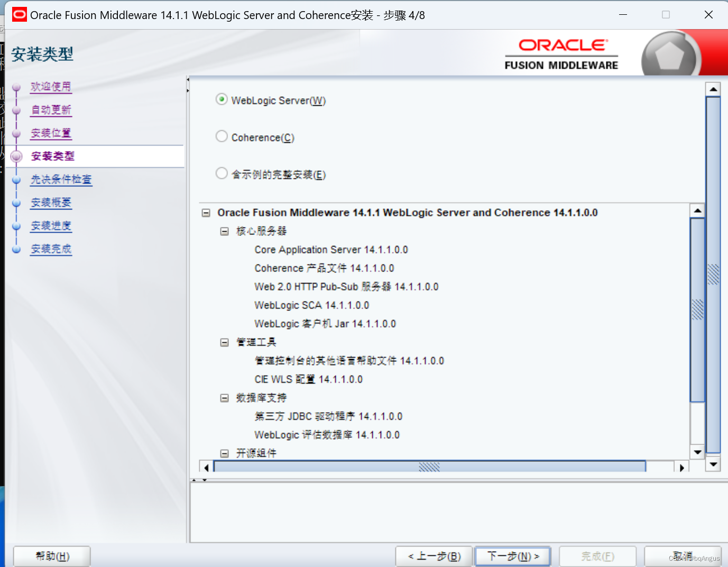Click the 完成(F) finish button
This screenshot has height=567, width=728.
point(597,556)
